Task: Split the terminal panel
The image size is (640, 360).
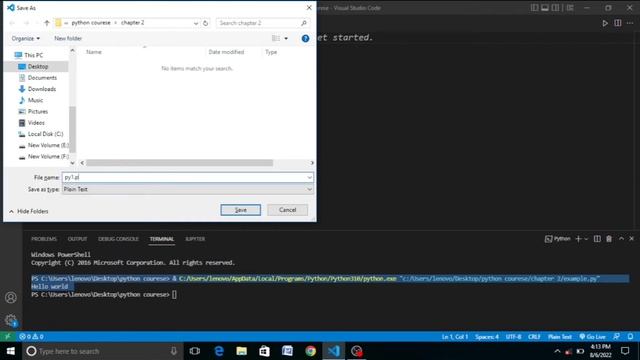Action: click(597, 239)
